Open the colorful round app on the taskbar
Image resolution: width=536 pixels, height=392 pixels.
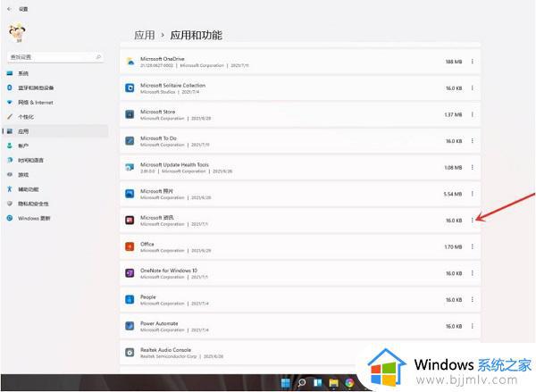[349, 383]
